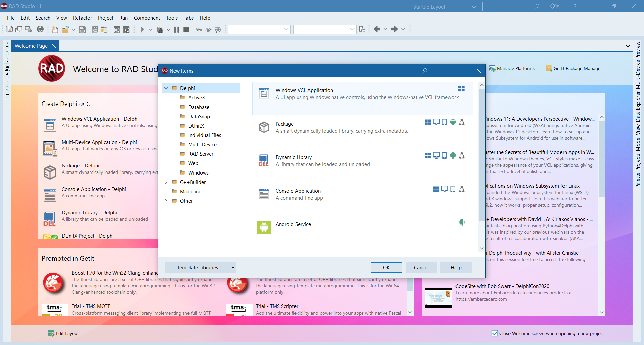Screen dimensions: 644x345
Task: Click the Manage Platforms icon
Action: [x=492, y=68]
